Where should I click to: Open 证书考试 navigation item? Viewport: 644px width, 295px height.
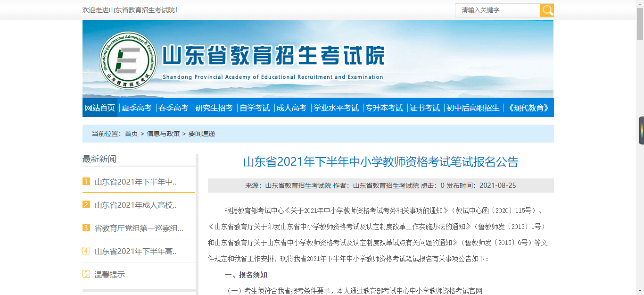425,108
